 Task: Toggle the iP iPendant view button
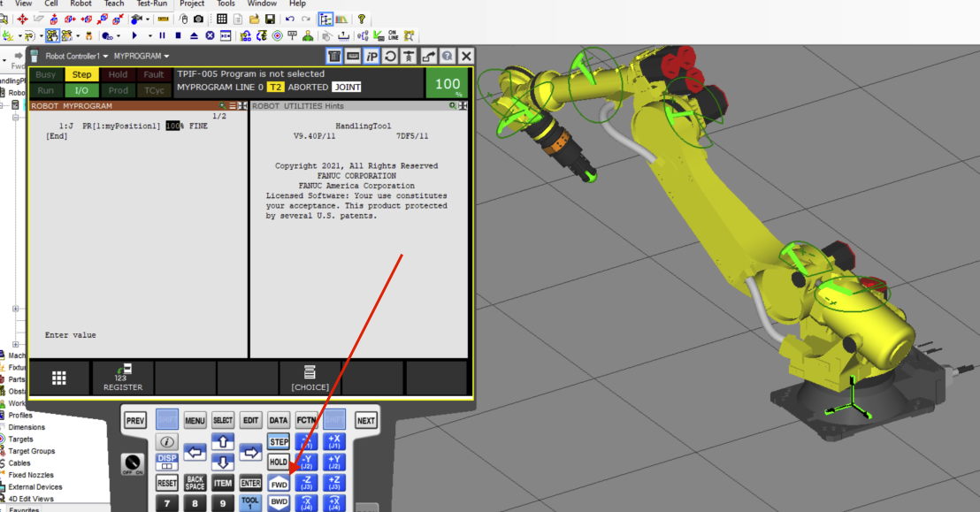pos(371,57)
